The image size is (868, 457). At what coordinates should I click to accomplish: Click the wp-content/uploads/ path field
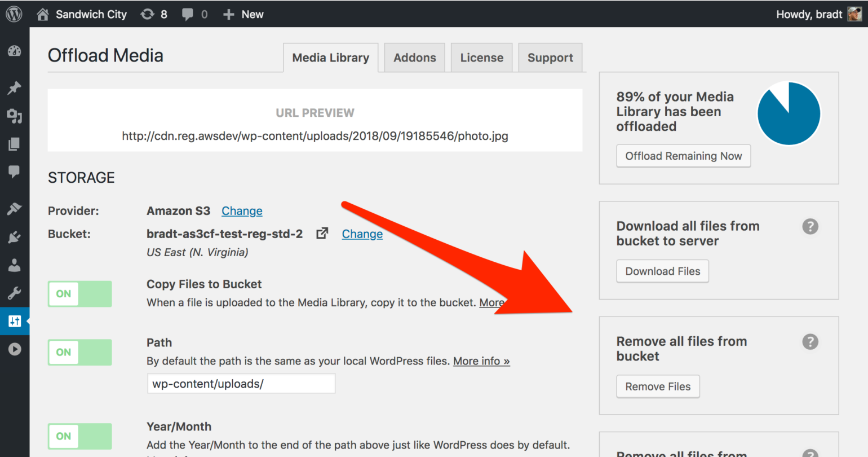241,384
